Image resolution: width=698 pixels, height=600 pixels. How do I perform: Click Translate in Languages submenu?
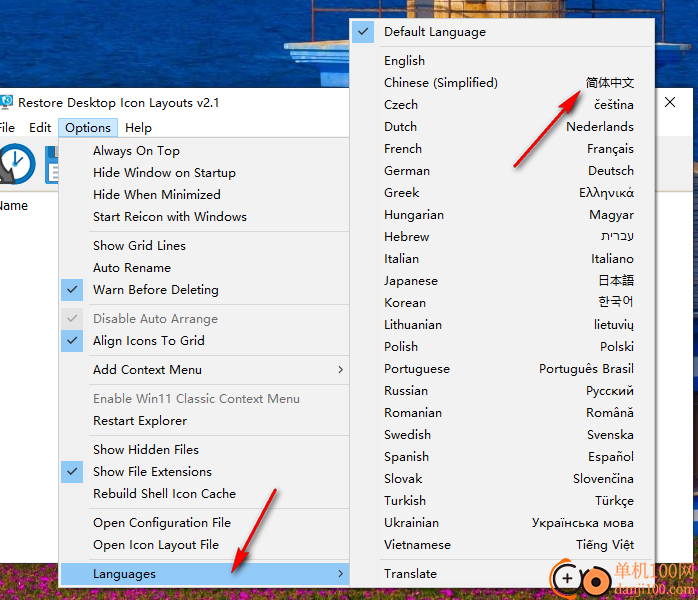click(502, 574)
